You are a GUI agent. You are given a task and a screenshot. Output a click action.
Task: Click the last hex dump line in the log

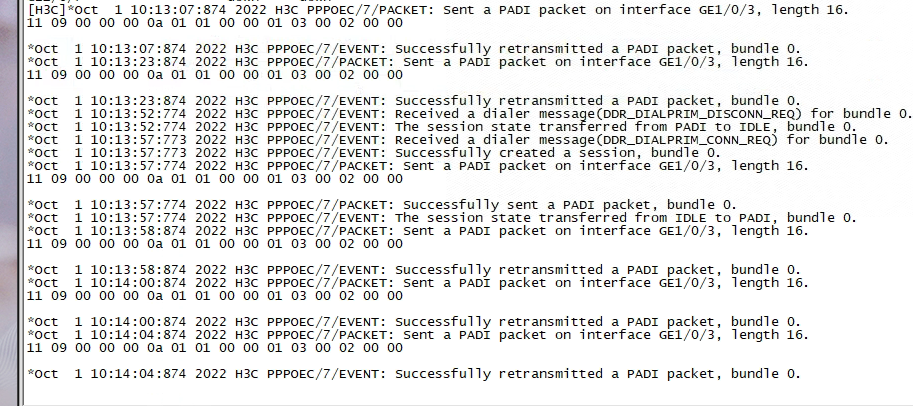214,347
